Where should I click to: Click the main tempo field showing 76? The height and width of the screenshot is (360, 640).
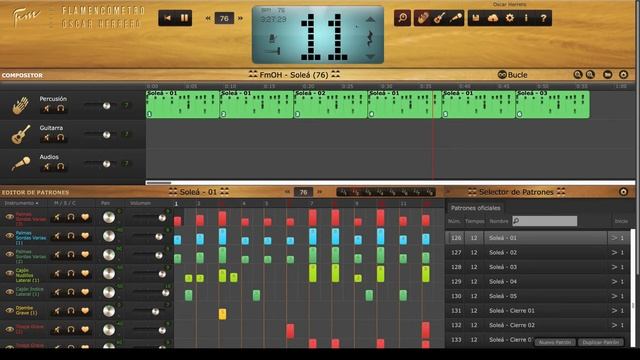[x=224, y=18]
